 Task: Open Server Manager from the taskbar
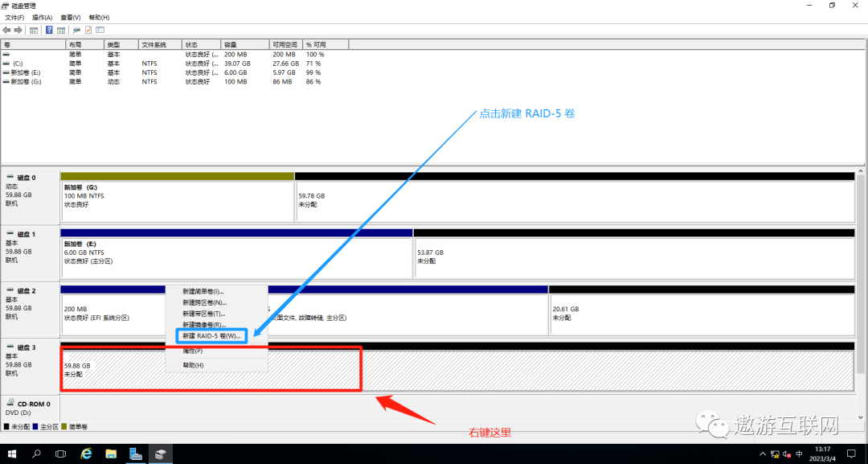pyautogui.click(x=136, y=454)
